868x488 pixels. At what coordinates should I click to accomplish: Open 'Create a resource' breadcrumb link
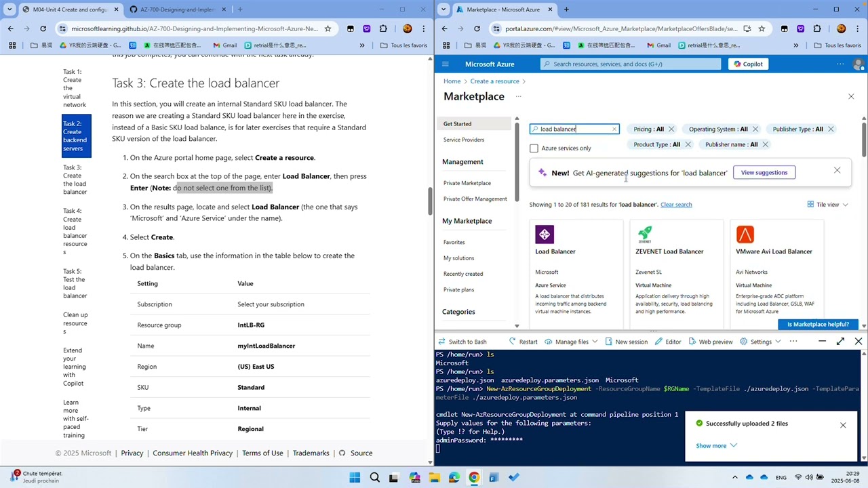pyautogui.click(x=494, y=81)
